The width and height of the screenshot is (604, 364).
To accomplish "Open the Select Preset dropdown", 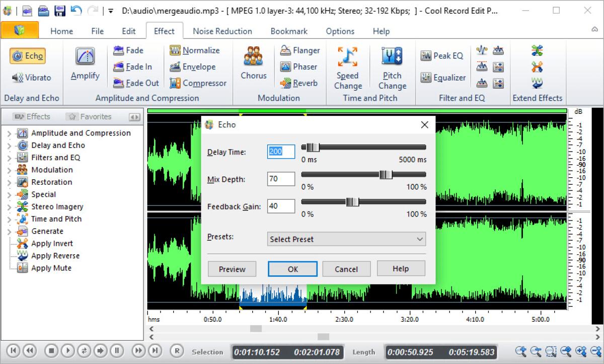I will [346, 239].
